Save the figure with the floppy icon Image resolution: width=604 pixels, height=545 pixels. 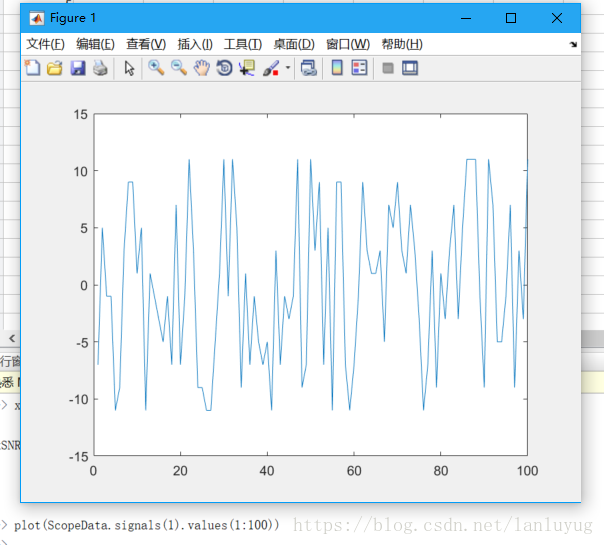click(78, 68)
